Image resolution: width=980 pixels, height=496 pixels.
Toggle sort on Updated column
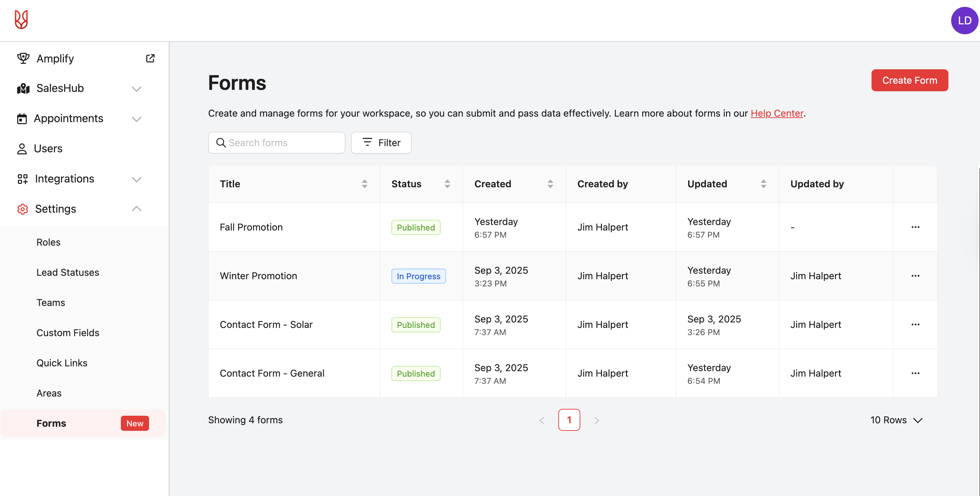[763, 184]
